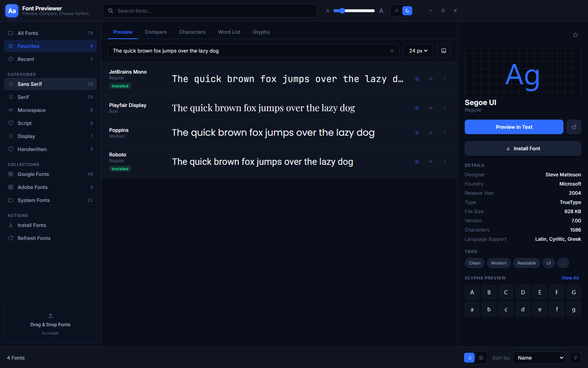Open the external link icon beside Preview in Text

click(574, 127)
